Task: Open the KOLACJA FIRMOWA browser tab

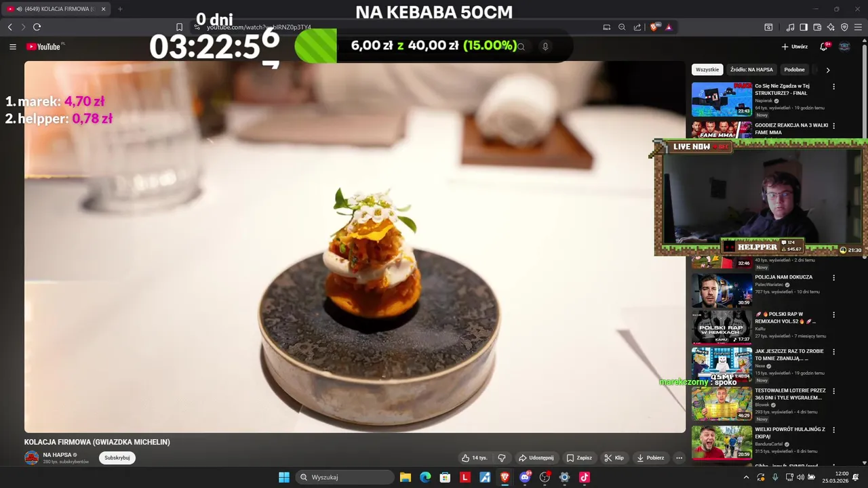Action: [56, 9]
